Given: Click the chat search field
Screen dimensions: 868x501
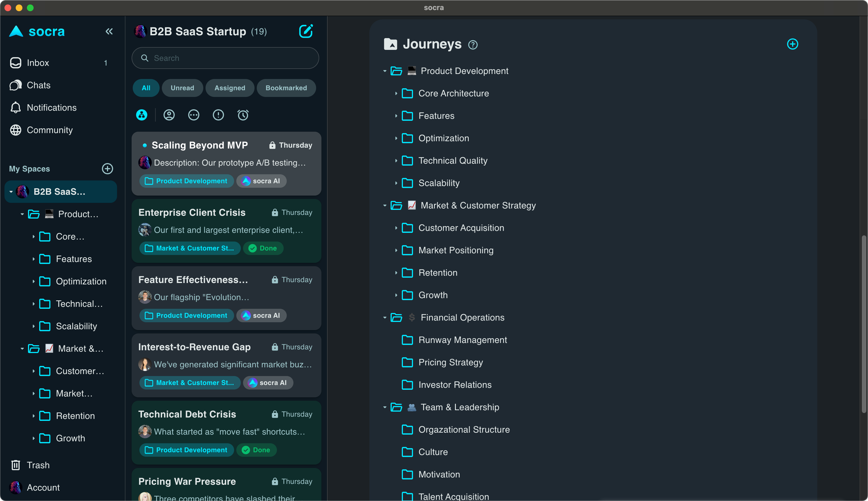Looking at the screenshot, I should [225, 58].
